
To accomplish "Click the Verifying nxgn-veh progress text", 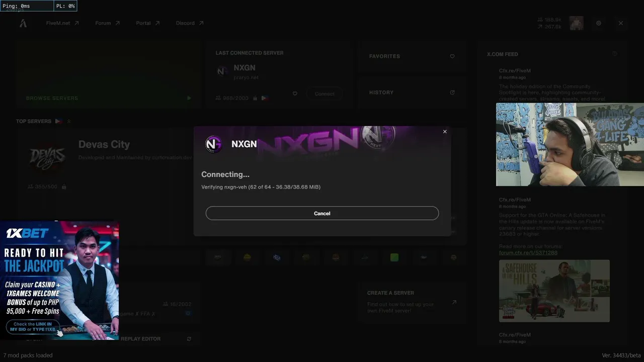I will (261, 187).
